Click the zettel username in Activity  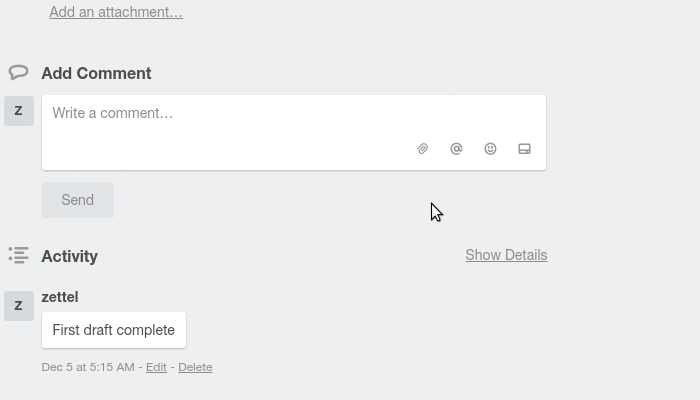(60, 297)
